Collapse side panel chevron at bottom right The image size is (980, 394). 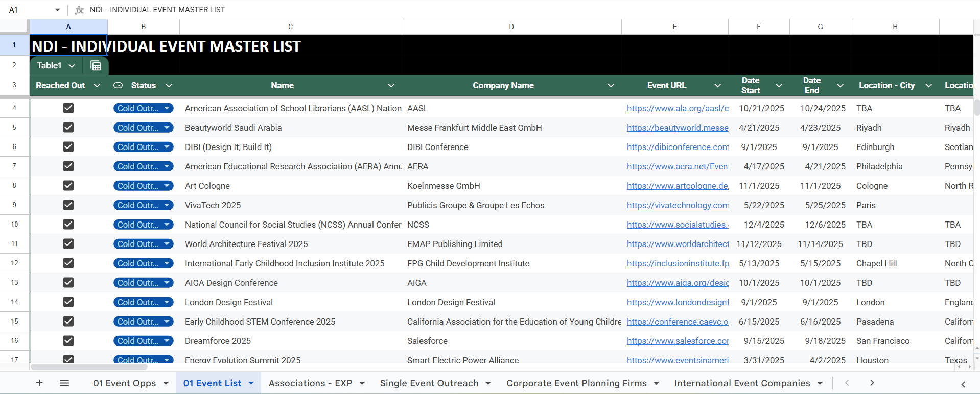[x=963, y=384]
